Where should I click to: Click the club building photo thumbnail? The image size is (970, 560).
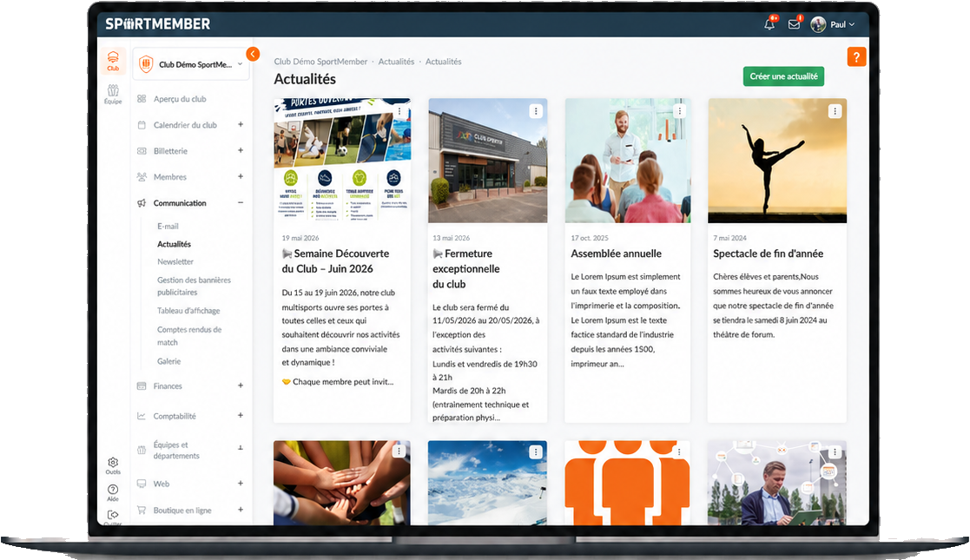487,161
